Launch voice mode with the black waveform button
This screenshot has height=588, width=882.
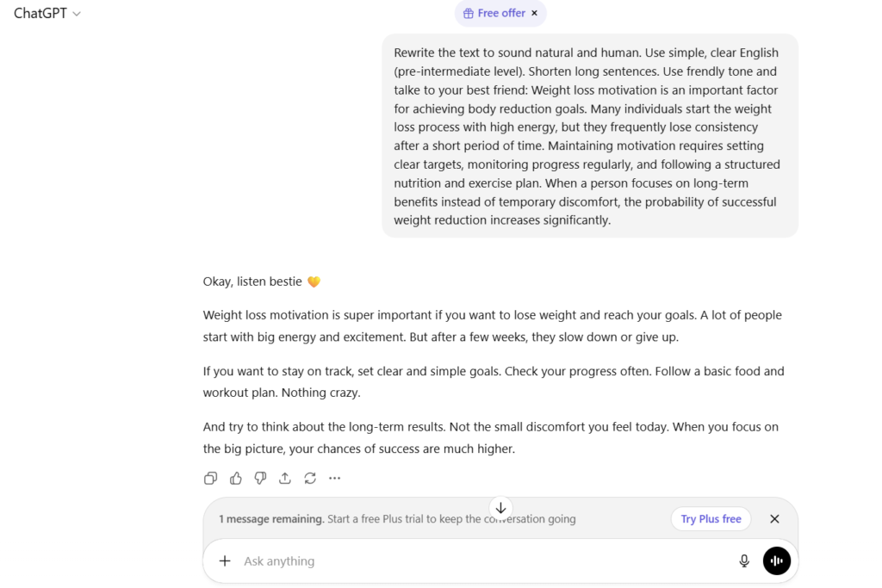tap(776, 561)
